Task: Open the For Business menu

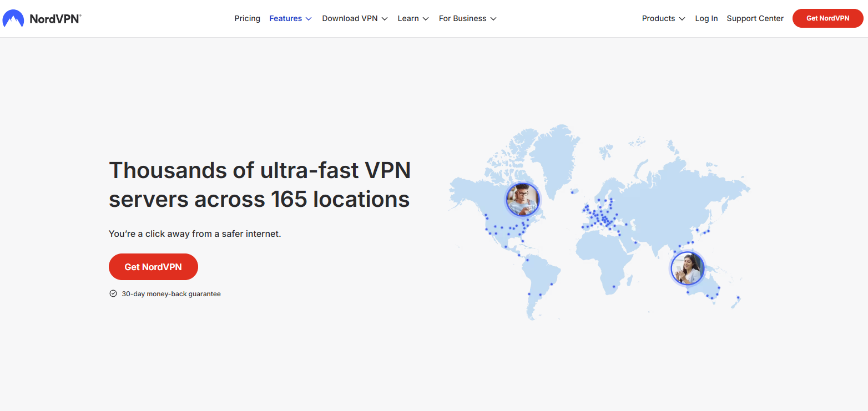Action: [x=467, y=18]
